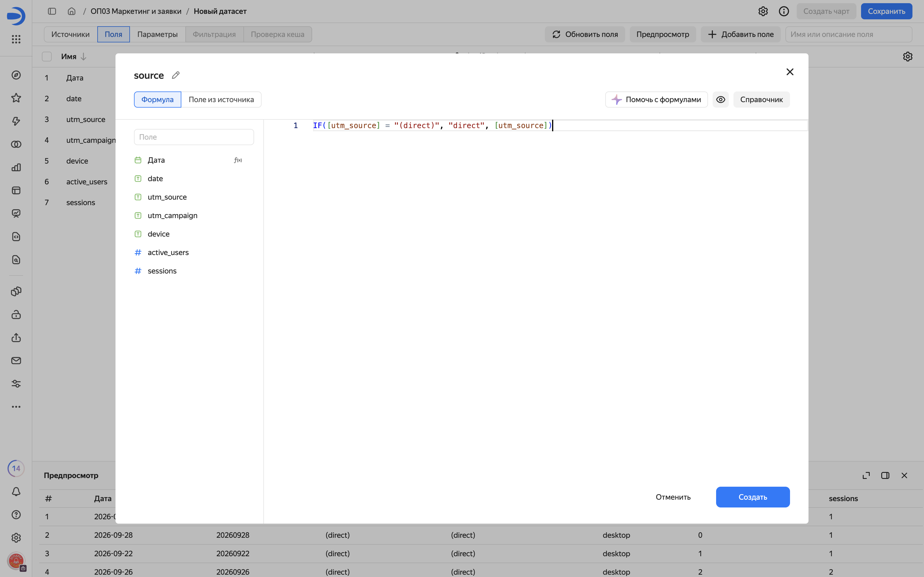
Task: Click the home icon in breadcrumbs
Action: 71,11
